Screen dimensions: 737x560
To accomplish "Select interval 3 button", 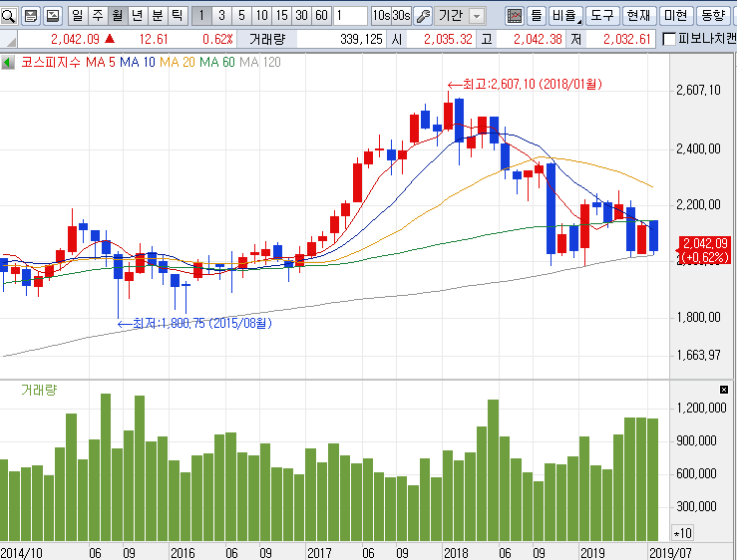I will pos(221,16).
